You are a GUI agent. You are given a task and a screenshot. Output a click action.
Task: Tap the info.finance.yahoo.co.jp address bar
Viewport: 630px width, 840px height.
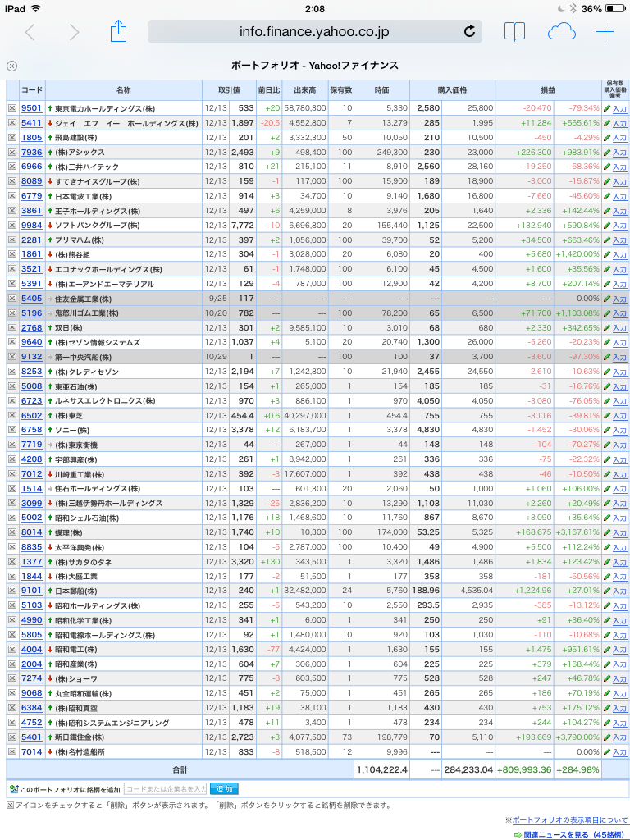click(x=314, y=32)
